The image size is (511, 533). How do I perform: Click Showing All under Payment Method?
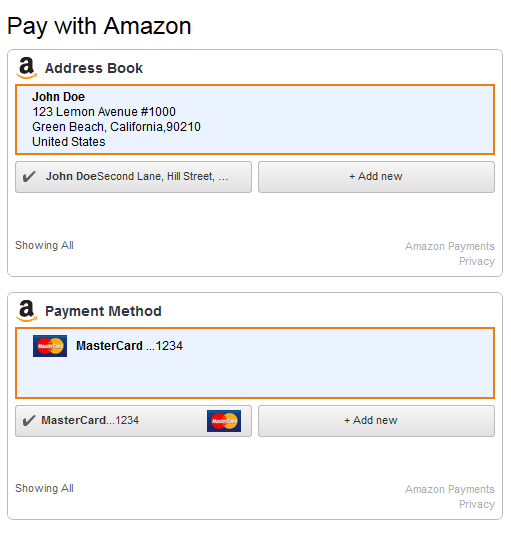point(44,488)
